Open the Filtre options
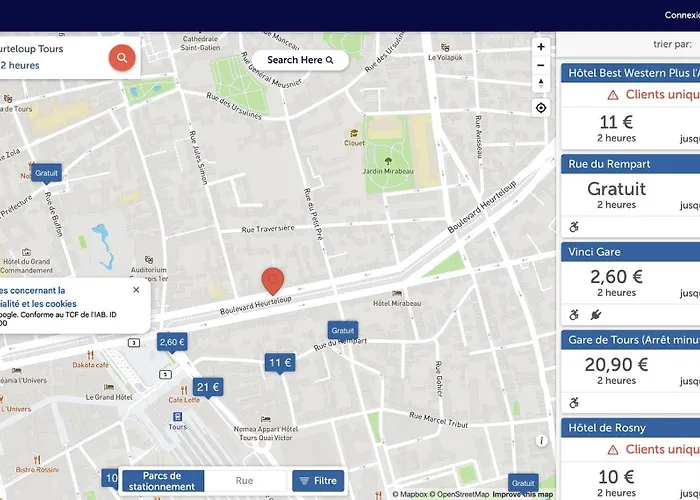Image resolution: width=700 pixels, height=500 pixels. [x=318, y=481]
